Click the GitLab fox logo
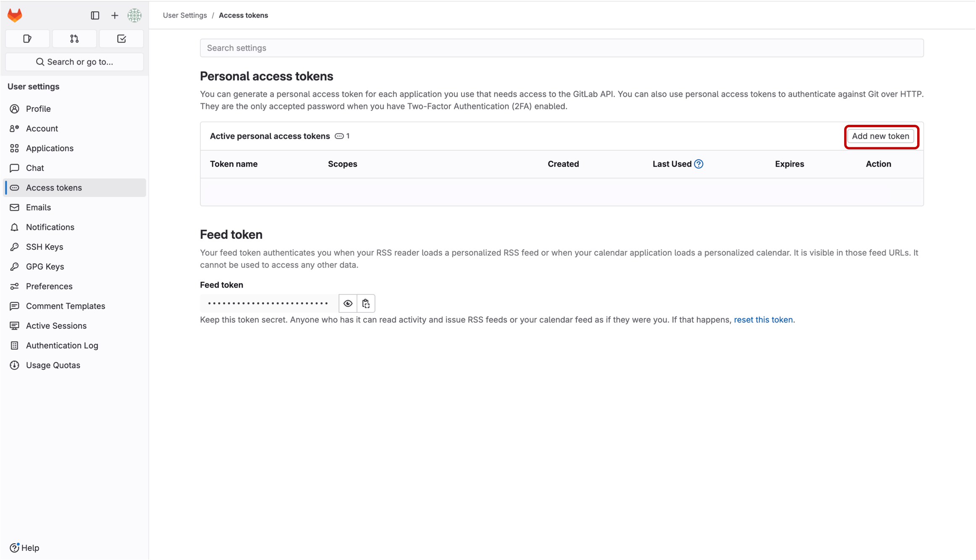This screenshot has width=976, height=560. coord(15,16)
